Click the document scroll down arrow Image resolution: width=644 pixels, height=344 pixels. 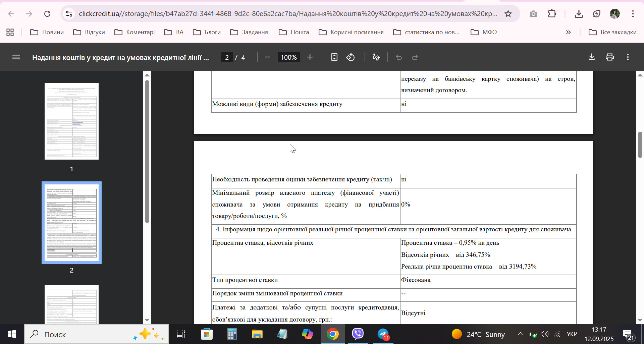click(640, 320)
